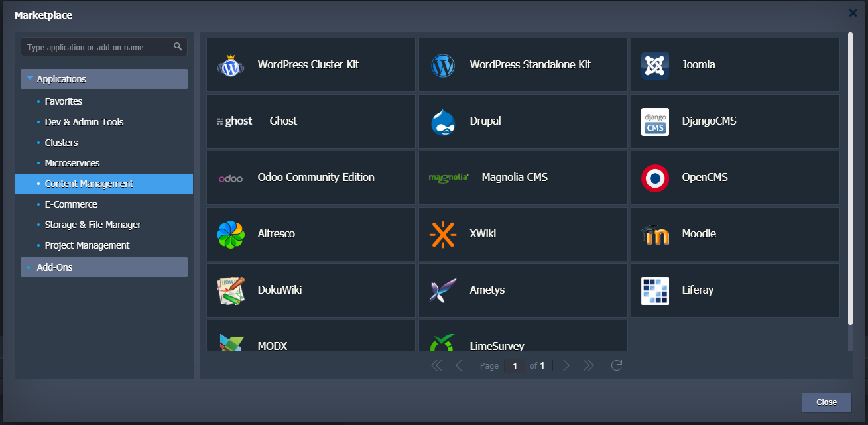
Task: Click the WordPress Cluster Kit crown logo
Action: pyautogui.click(x=231, y=66)
